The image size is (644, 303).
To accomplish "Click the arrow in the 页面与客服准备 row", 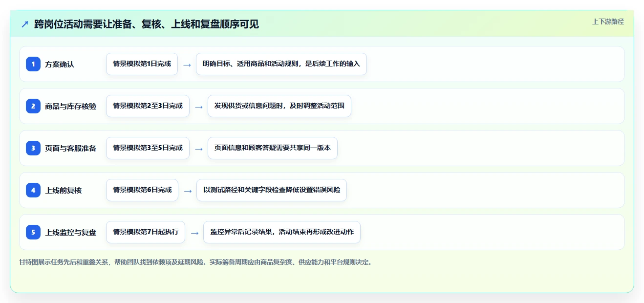I will (x=199, y=149).
